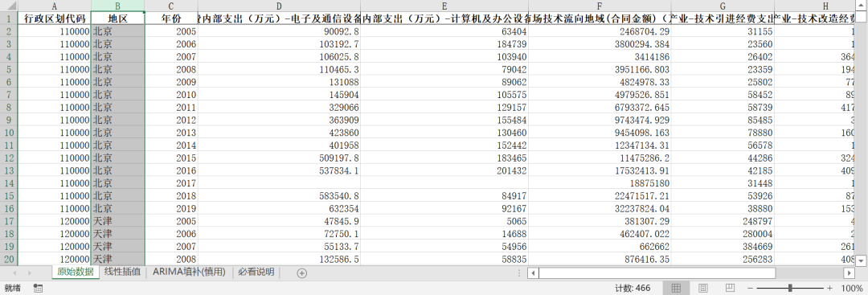The image size is (868, 295).
Task: Open the 原始数据 sheet tab
Action: pyautogui.click(x=76, y=272)
